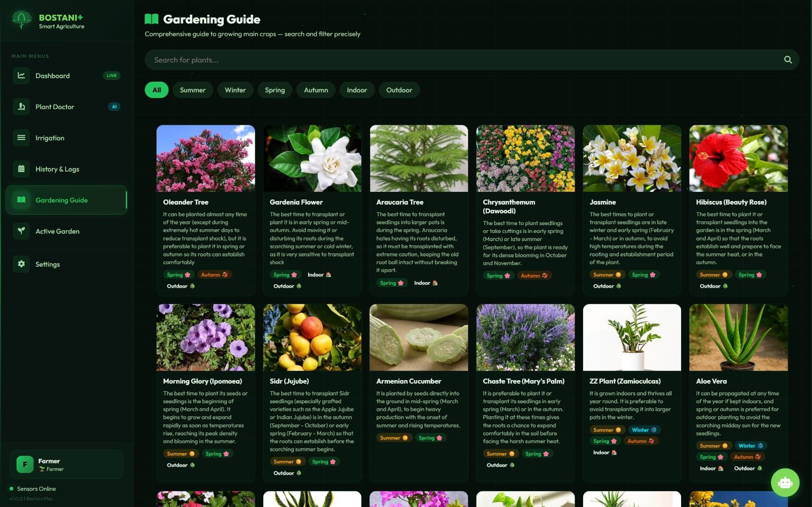This screenshot has width=812, height=507.
Task: Focus the Search for plants field
Action: click(x=472, y=60)
